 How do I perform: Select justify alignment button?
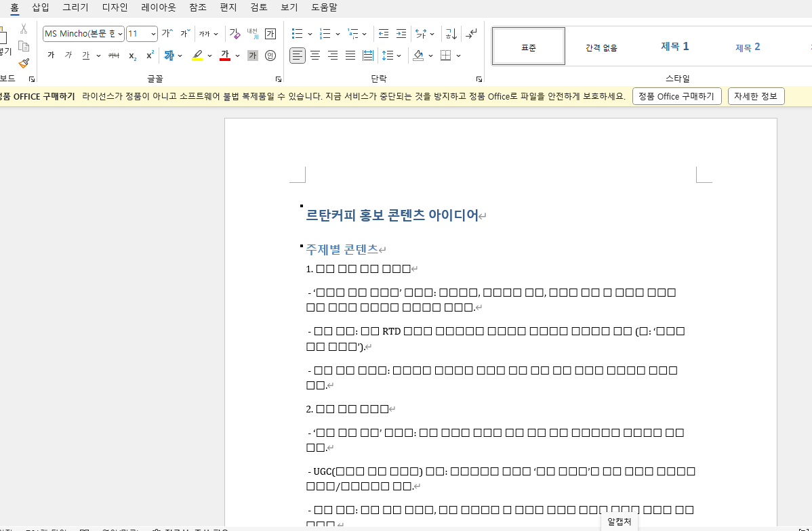(x=350, y=56)
